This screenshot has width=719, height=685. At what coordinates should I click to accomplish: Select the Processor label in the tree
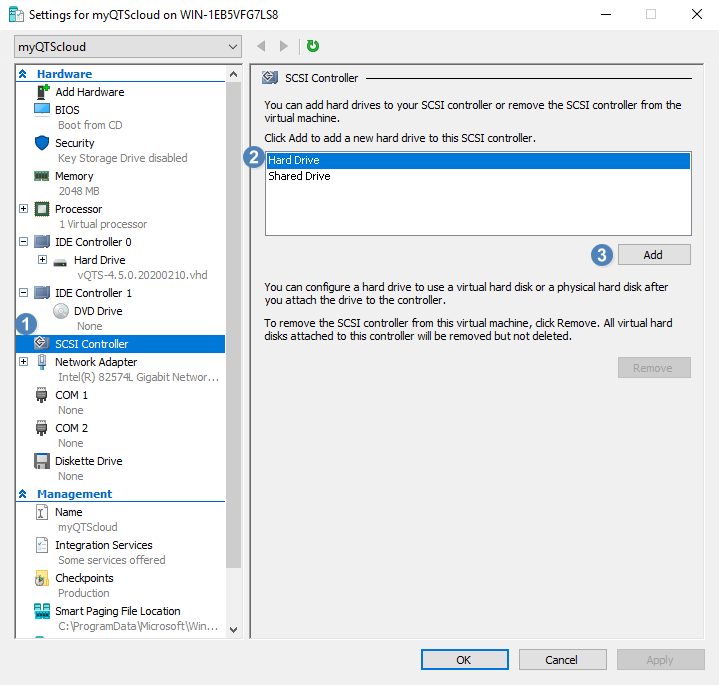point(78,209)
